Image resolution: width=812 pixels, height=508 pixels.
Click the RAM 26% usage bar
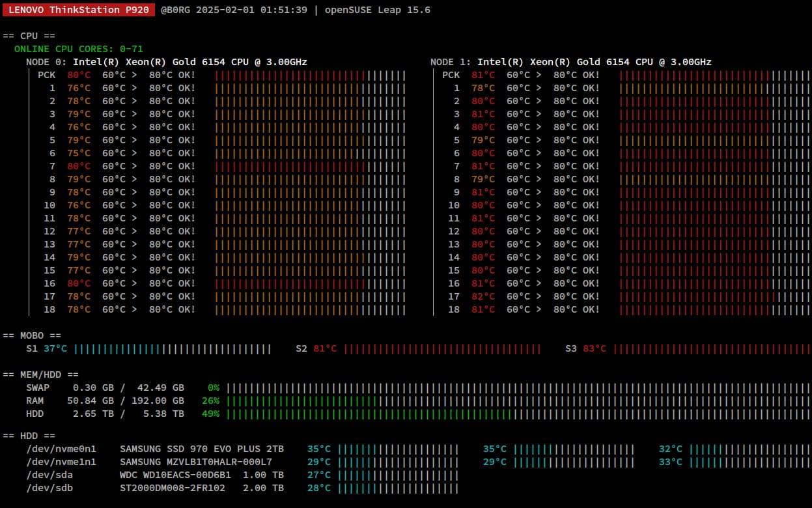518,401
